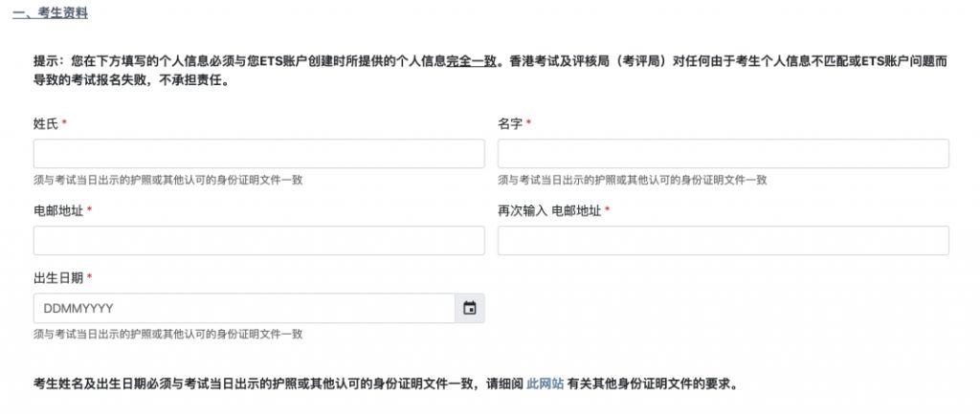Click the 再次输入 电邮地址 input box
The width and height of the screenshot is (980, 414).
(723, 241)
